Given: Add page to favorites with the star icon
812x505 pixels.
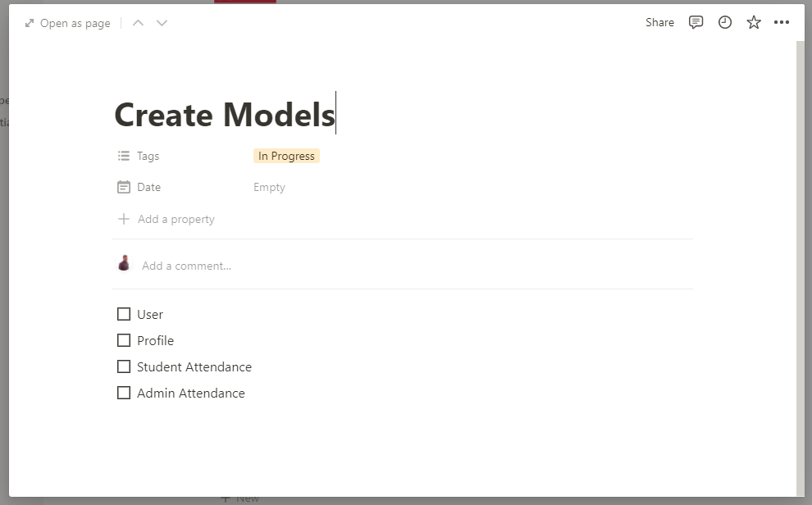Looking at the screenshot, I should (x=754, y=23).
